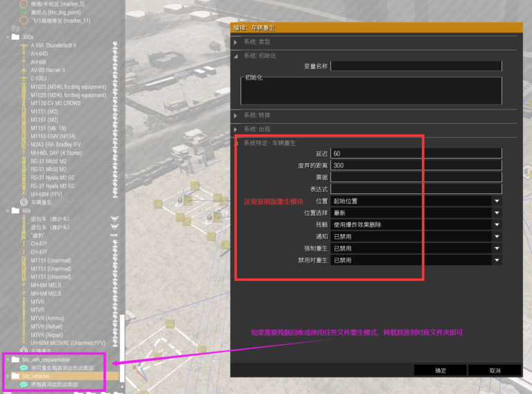Open the 强制重生 dropdown
This screenshot has width=532, height=394.
tap(416, 249)
